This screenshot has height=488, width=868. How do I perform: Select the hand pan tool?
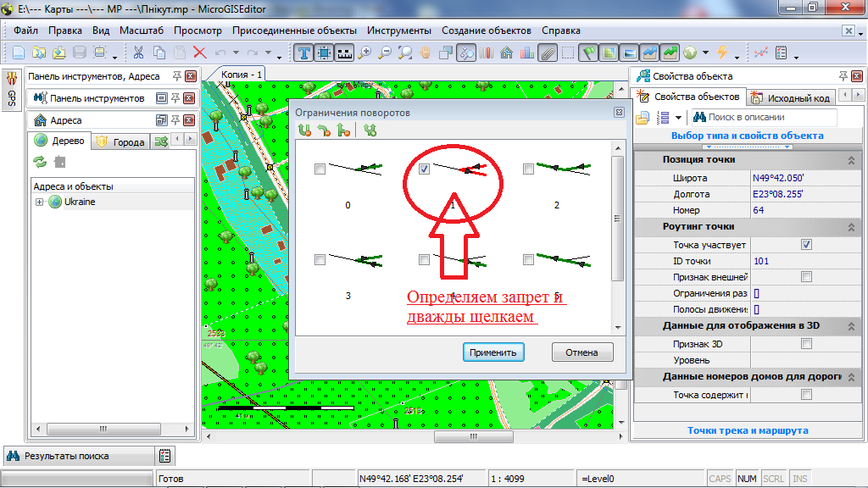point(426,53)
